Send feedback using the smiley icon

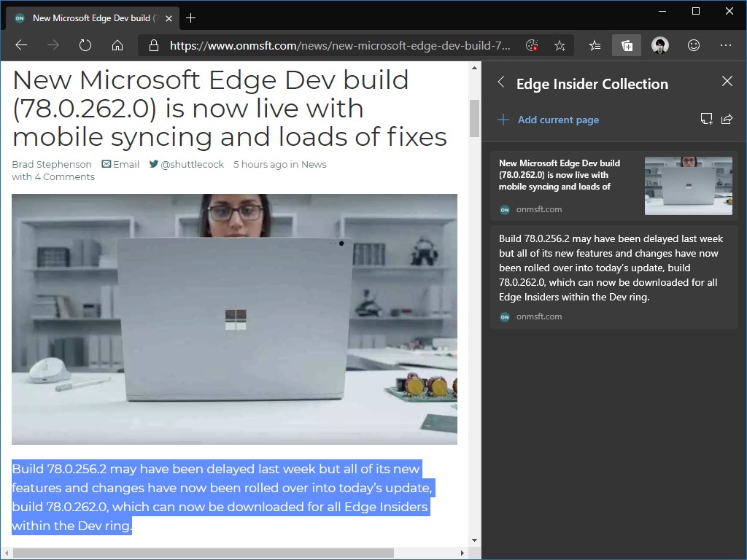[692, 45]
